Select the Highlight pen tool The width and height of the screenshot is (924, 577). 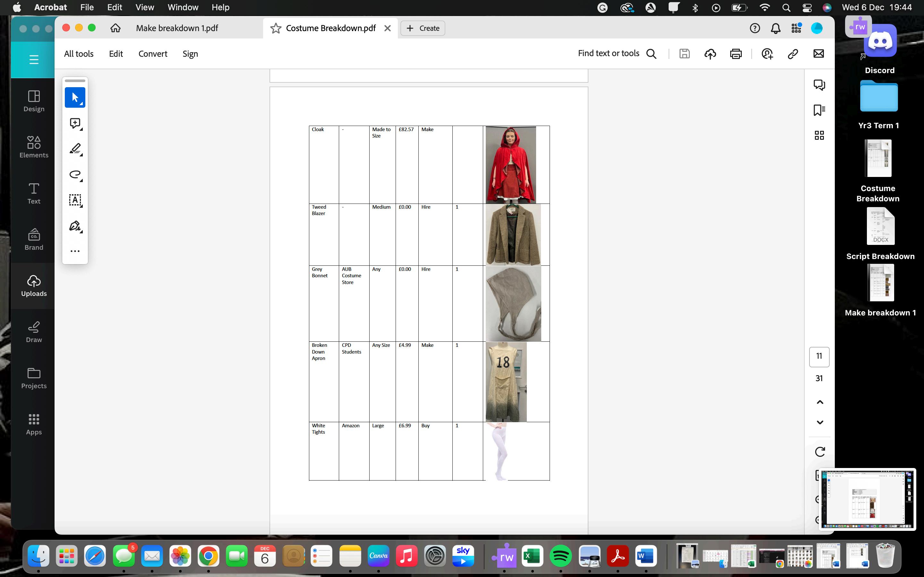(x=75, y=149)
